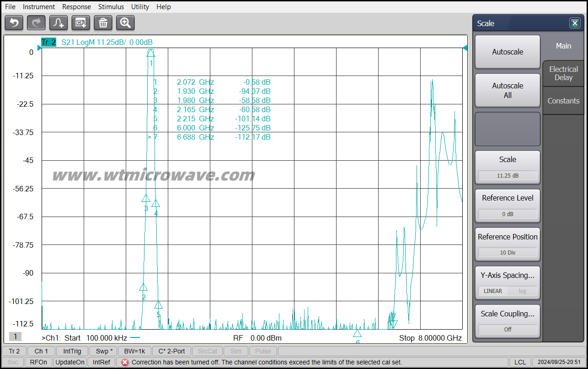Image resolution: width=588 pixels, height=369 pixels.
Task: Open the BW=1k bandwidth selector
Action: 134,351
